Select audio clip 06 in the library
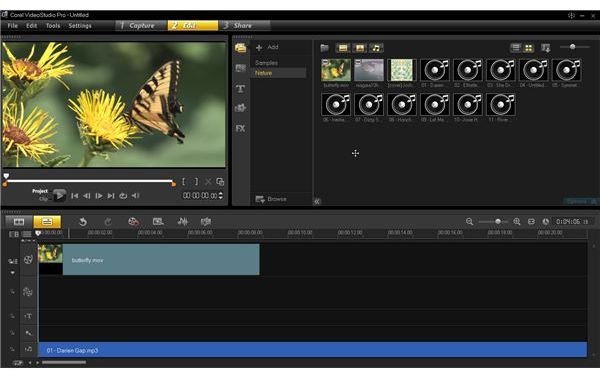 click(336, 104)
